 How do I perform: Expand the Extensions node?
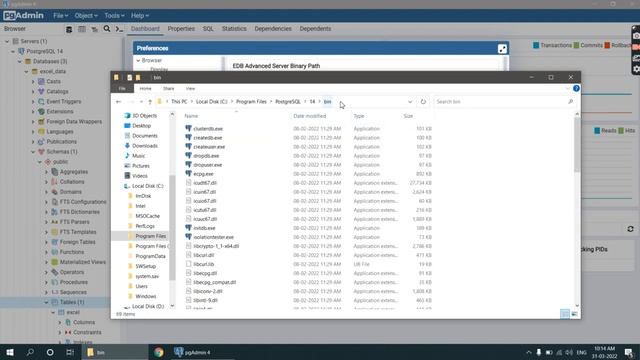point(33,111)
